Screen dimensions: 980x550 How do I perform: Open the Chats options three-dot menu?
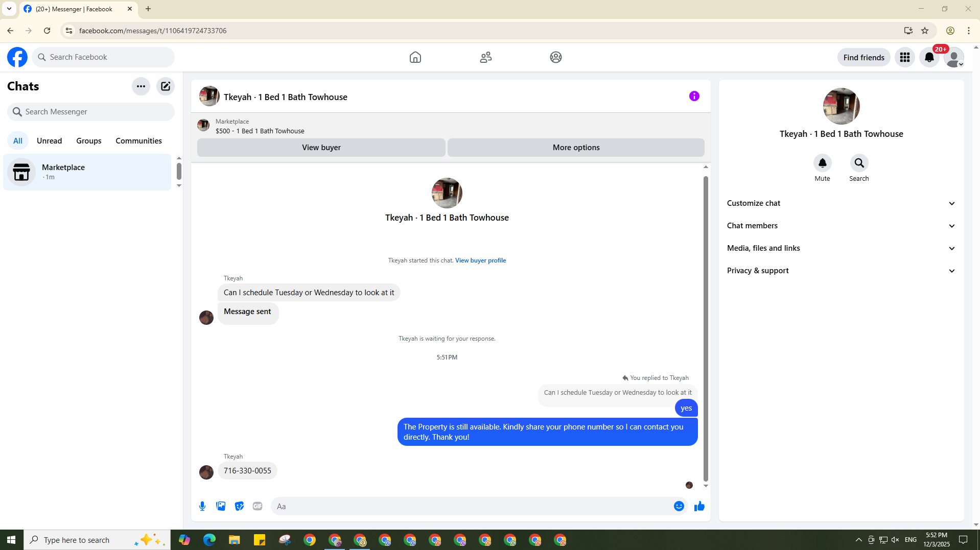[x=141, y=86]
